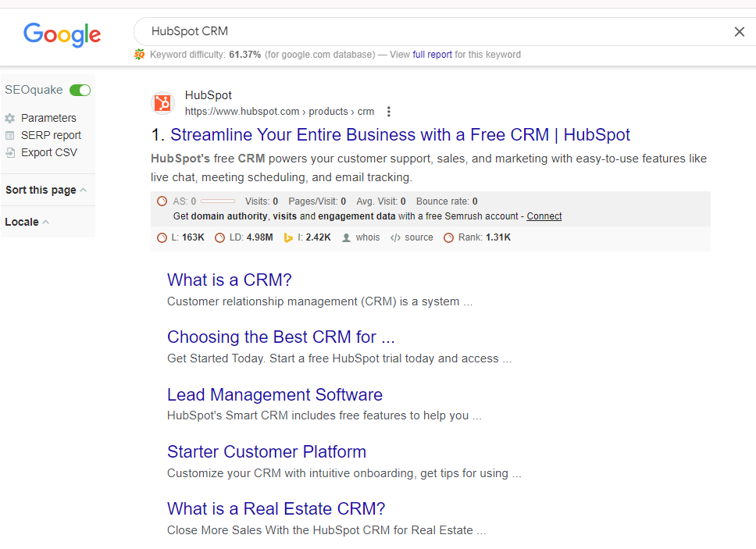The width and height of the screenshot is (756, 549).
Task: Click the L: 163K links icon
Action: pos(162,237)
